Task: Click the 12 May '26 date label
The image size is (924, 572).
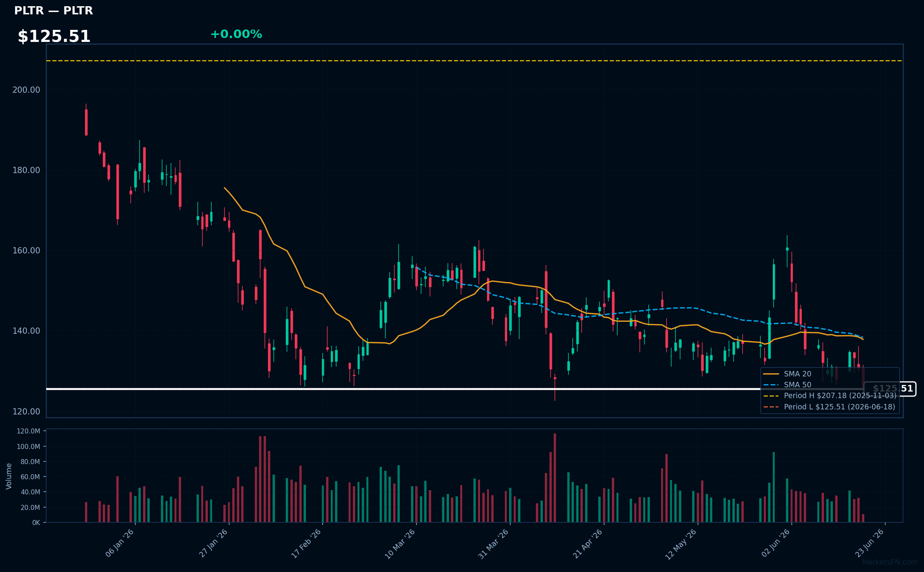Action: (x=681, y=544)
